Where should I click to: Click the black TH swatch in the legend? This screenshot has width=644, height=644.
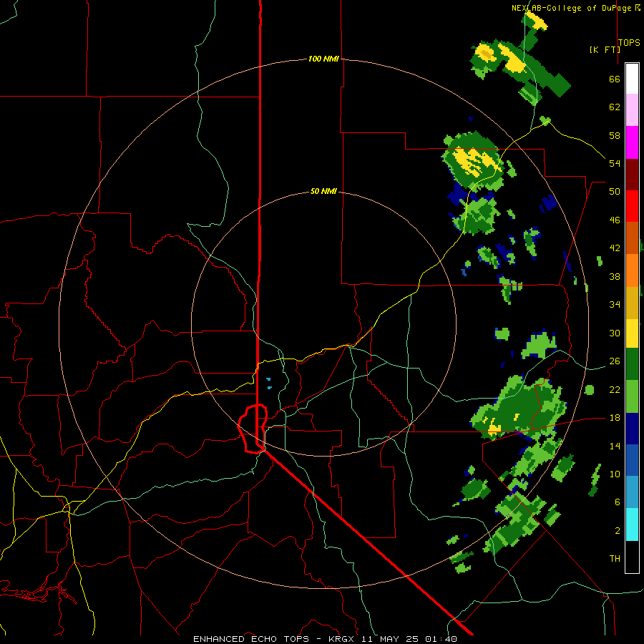tap(632, 557)
